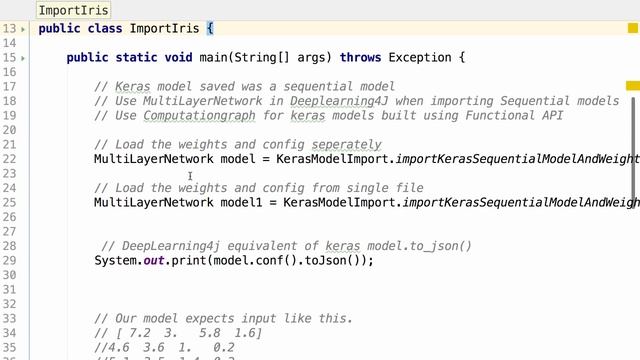
Task: Click line number 22 in the gutter
Action: 9,159
